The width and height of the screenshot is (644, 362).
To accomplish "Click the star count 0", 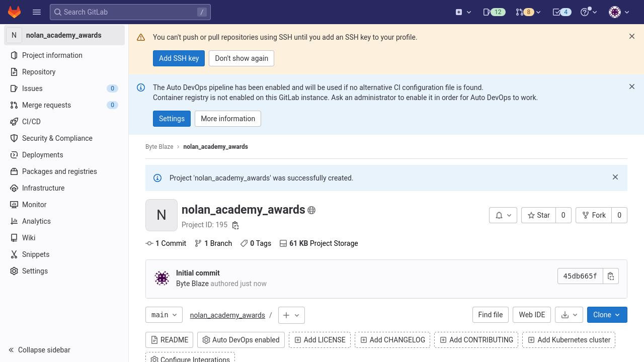I will (x=563, y=215).
